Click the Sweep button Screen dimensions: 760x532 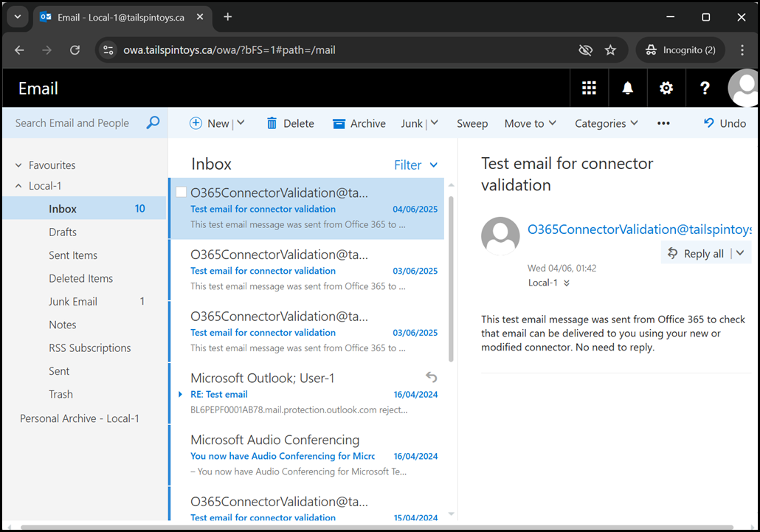coord(472,123)
